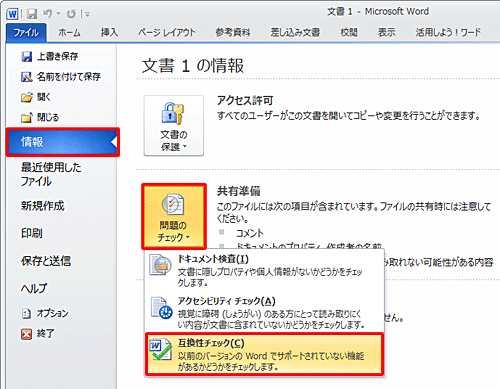Click the Word application icon in title bar

pyautogui.click(x=13, y=14)
